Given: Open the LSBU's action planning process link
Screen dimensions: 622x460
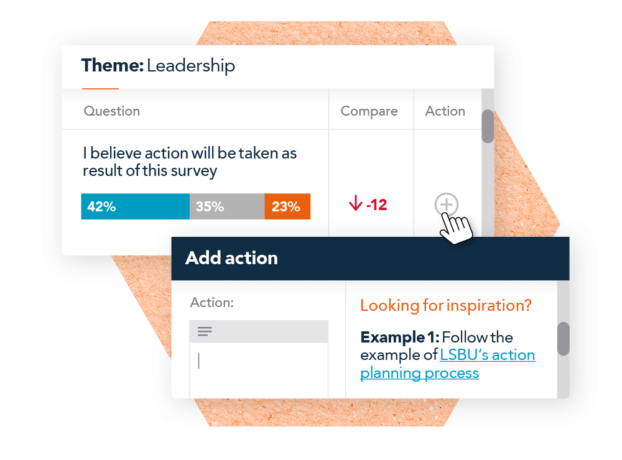Looking at the screenshot, I should point(447,364).
